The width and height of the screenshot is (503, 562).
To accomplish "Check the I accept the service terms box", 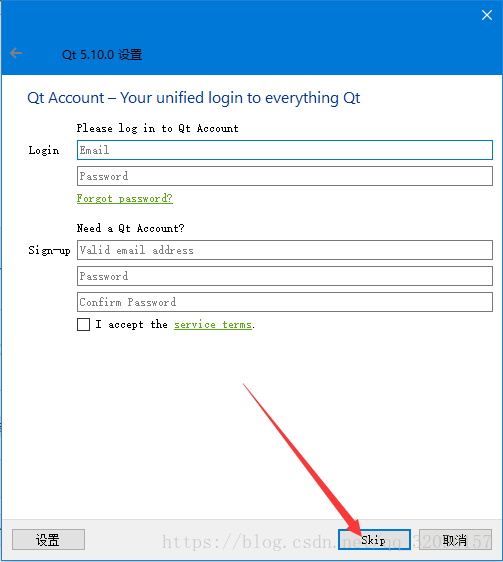I will tap(84, 325).
